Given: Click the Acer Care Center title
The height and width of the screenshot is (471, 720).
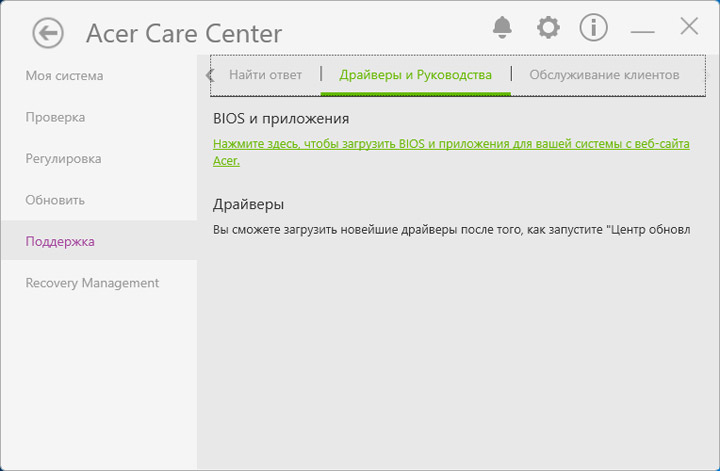Looking at the screenshot, I should 184,34.
